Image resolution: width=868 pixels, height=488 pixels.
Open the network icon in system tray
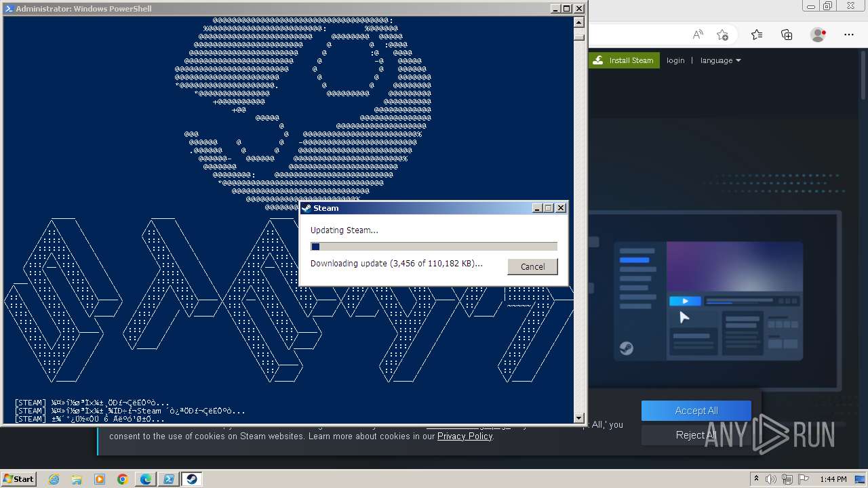pos(787,479)
